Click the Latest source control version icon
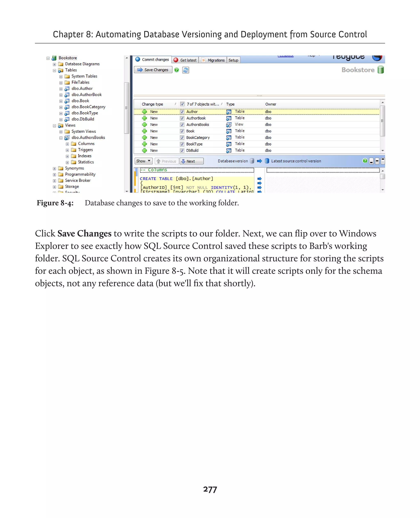This screenshot has height=518, width=420. pos(267,161)
